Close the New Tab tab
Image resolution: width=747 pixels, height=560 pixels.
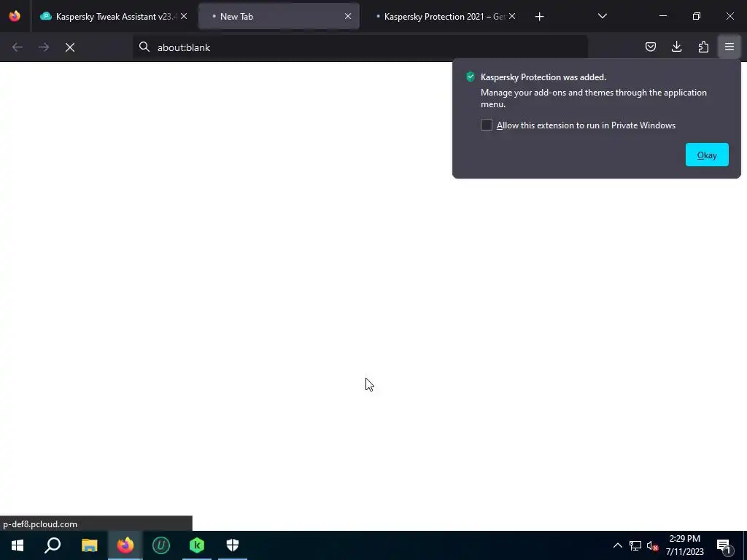(x=348, y=16)
